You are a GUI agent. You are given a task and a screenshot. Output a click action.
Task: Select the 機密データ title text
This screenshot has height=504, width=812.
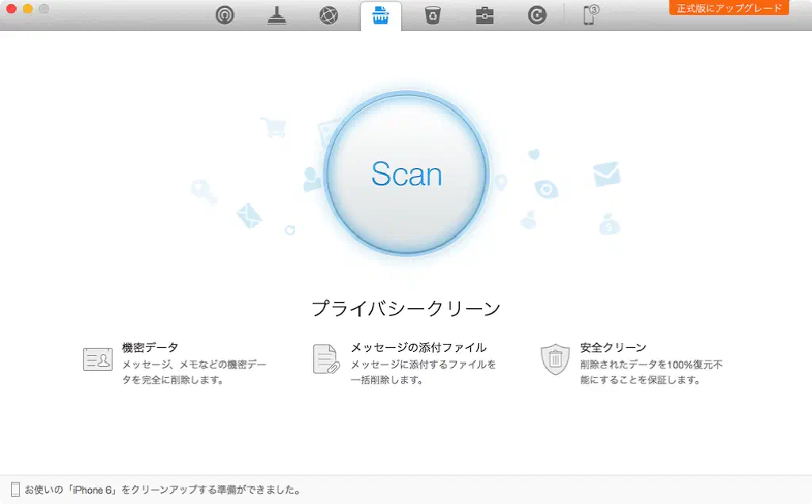point(150,347)
